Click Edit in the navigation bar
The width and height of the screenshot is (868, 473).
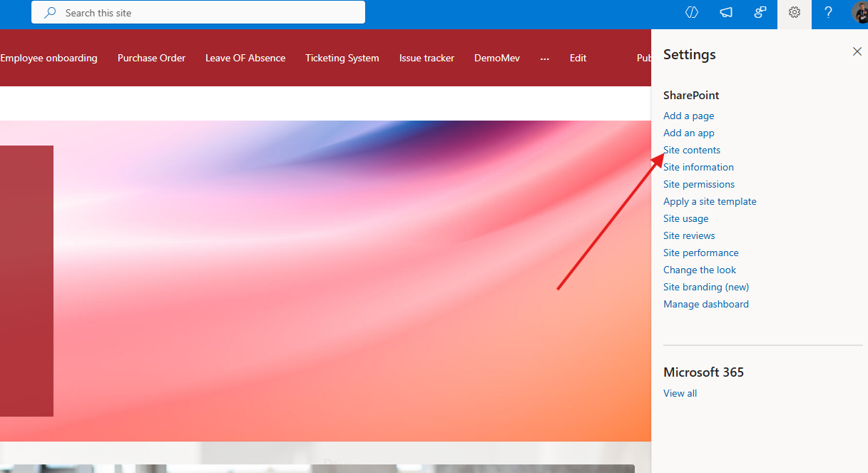click(578, 59)
